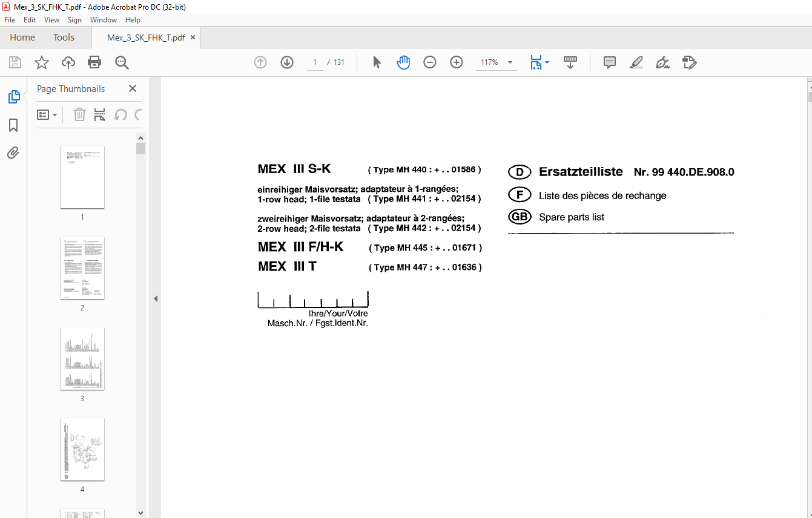Zoom in with the plus button
812x518 pixels.
(x=457, y=62)
